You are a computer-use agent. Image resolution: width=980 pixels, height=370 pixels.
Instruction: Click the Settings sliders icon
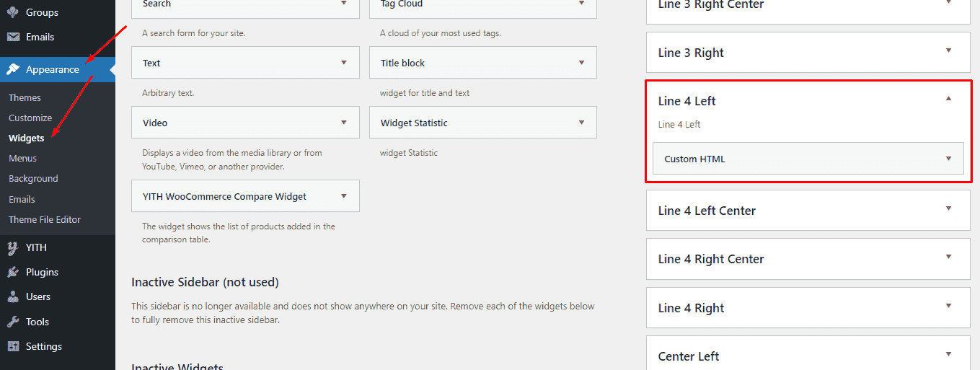coord(13,346)
